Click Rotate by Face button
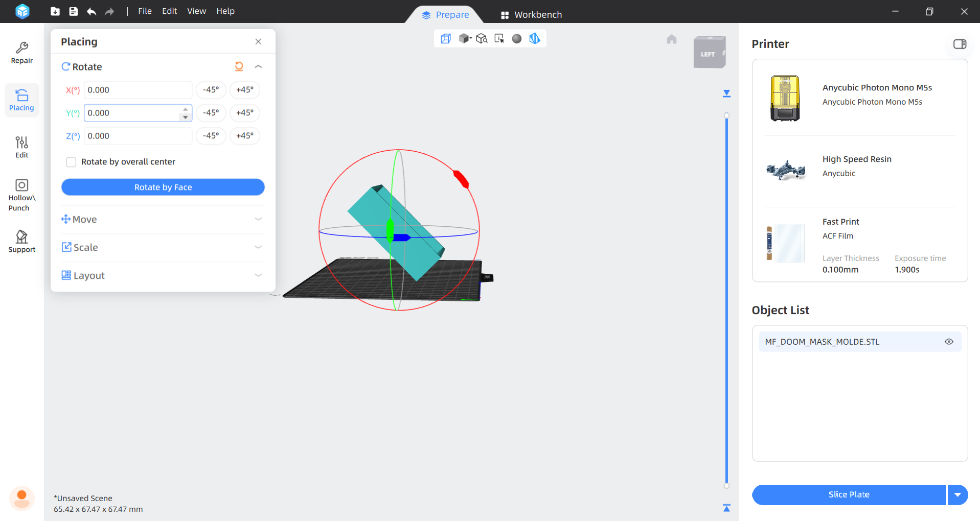 click(163, 187)
